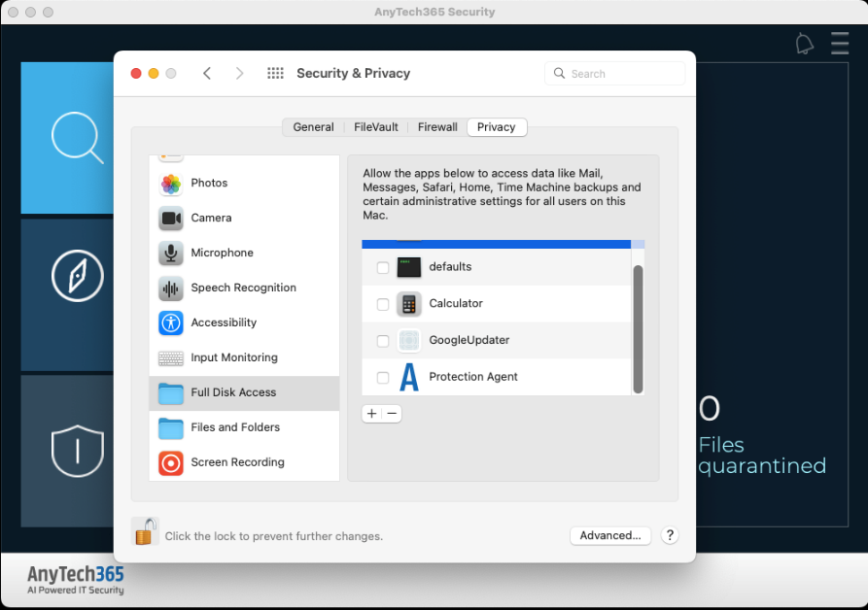Click the Accessibility icon in privacy list

click(x=170, y=322)
